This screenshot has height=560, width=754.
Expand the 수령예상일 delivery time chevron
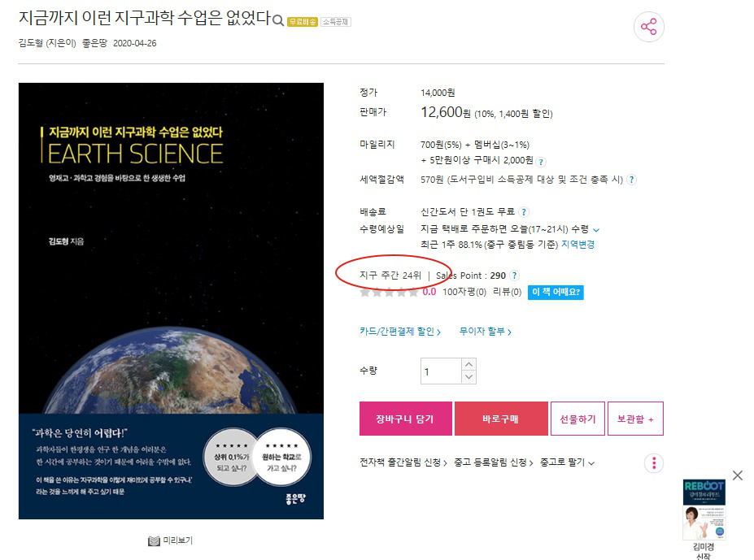[x=596, y=230]
